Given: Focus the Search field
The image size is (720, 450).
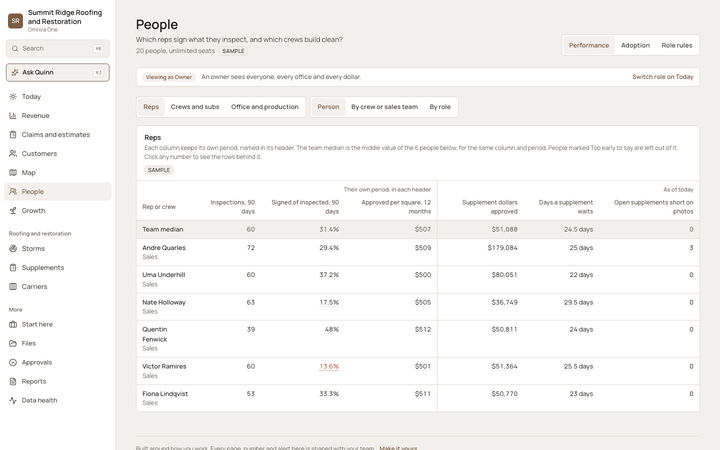Looking at the screenshot, I should (x=57, y=48).
